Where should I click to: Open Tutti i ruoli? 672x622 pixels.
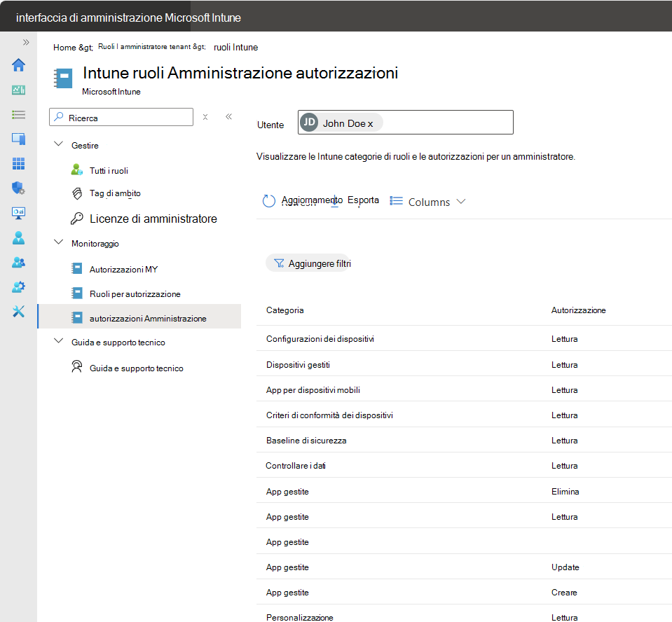pos(109,170)
